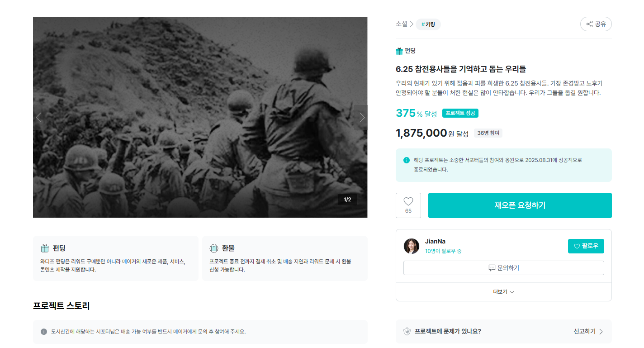Show the previous project image with left arrow

(39, 118)
